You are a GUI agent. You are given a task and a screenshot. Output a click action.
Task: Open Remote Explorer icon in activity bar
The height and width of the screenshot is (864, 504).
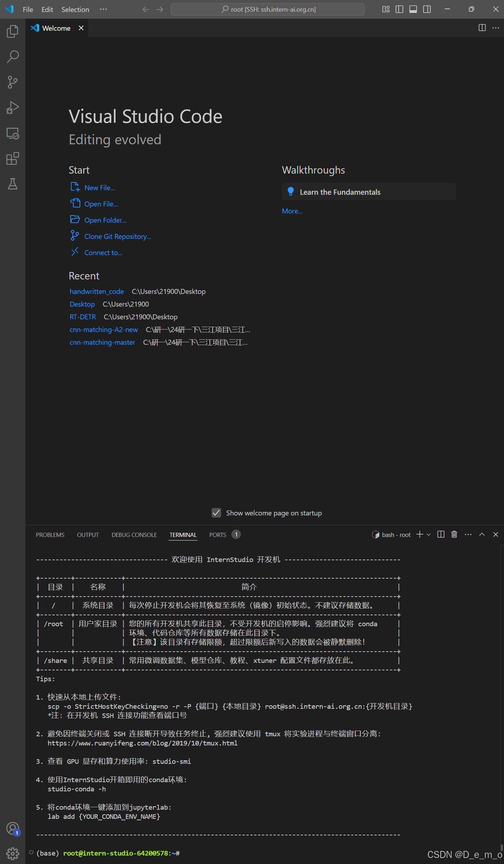(x=13, y=133)
